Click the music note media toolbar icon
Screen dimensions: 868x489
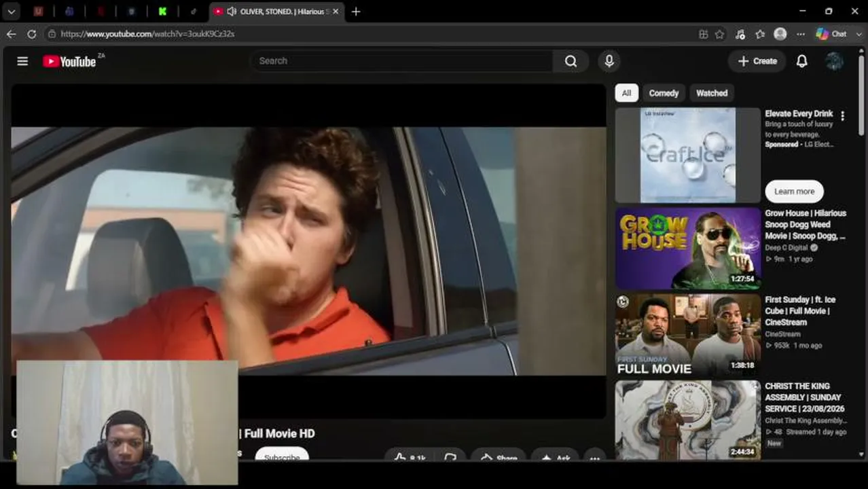tap(740, 34)
